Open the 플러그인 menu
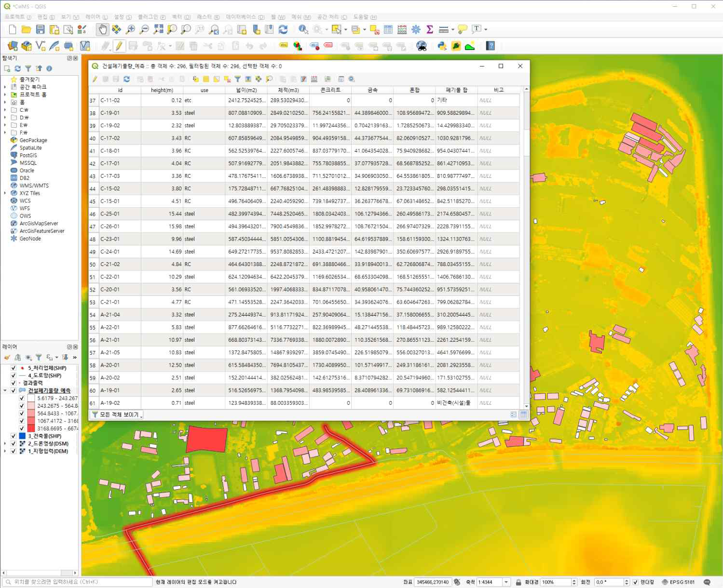This screenshot has width=723, height=588. click(x=151, y=17)
